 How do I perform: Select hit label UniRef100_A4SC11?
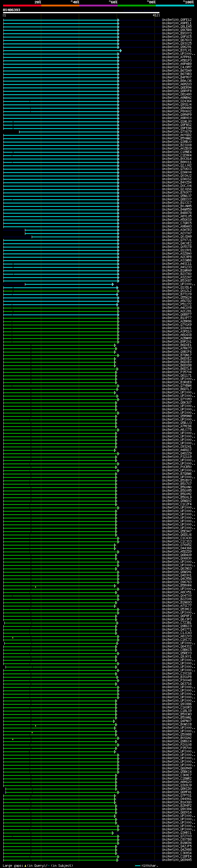(177, 264)
